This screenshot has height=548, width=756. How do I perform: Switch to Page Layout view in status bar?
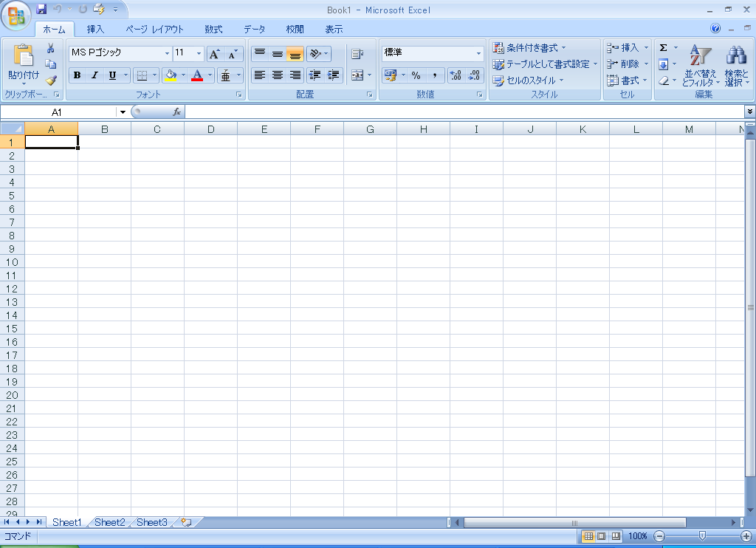[602, 536]
